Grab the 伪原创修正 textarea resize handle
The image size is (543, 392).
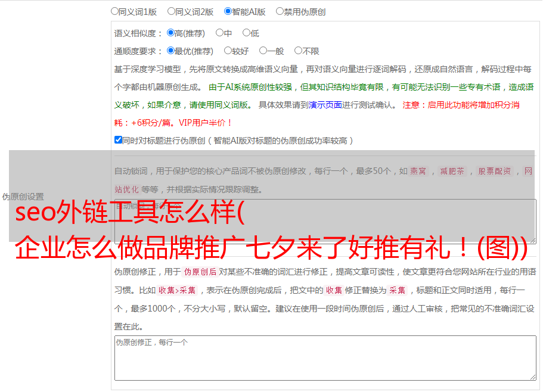click(x=533, y=377)
